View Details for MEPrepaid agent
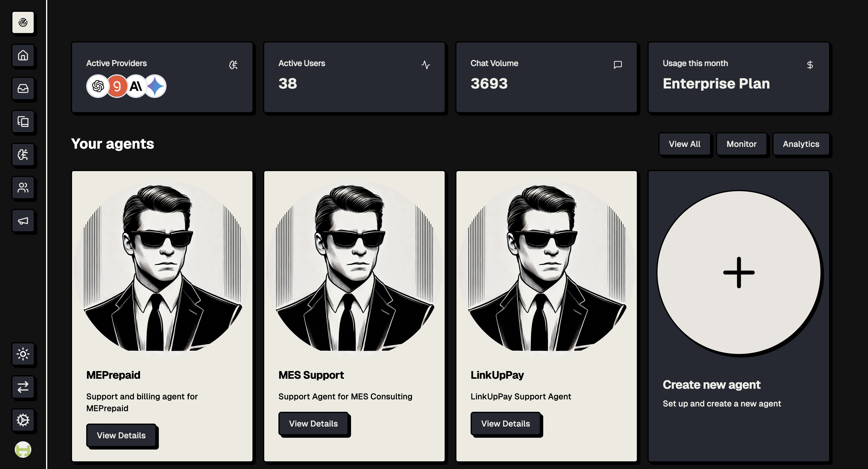 (x=121, y=435)
